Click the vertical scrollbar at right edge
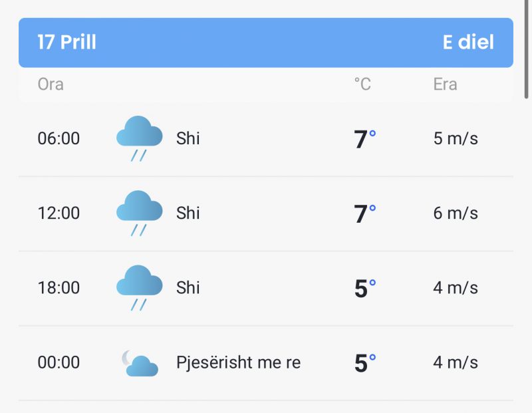 click(527, 49)
